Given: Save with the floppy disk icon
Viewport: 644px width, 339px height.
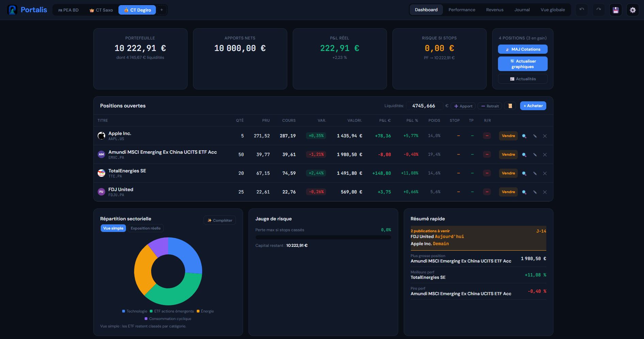Looking at the screenshot, I should click(x=616, y=10).
